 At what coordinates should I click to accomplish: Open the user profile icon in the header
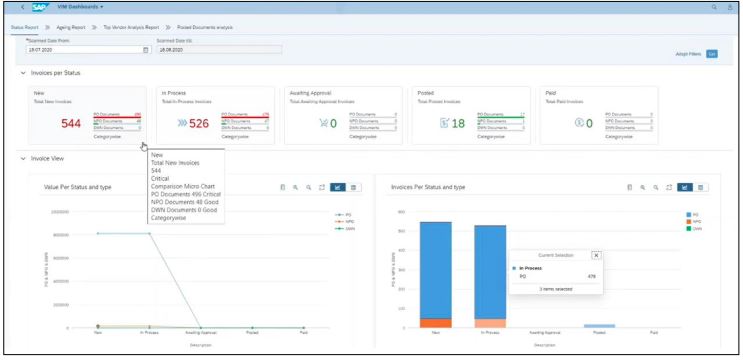tap(730, 7)
